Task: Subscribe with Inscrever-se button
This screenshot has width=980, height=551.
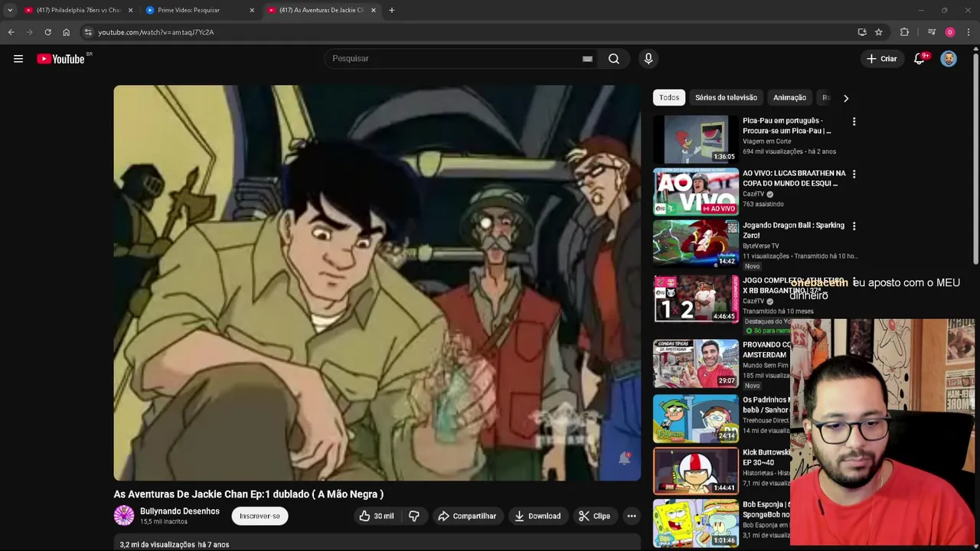Action: click(260, 516)
